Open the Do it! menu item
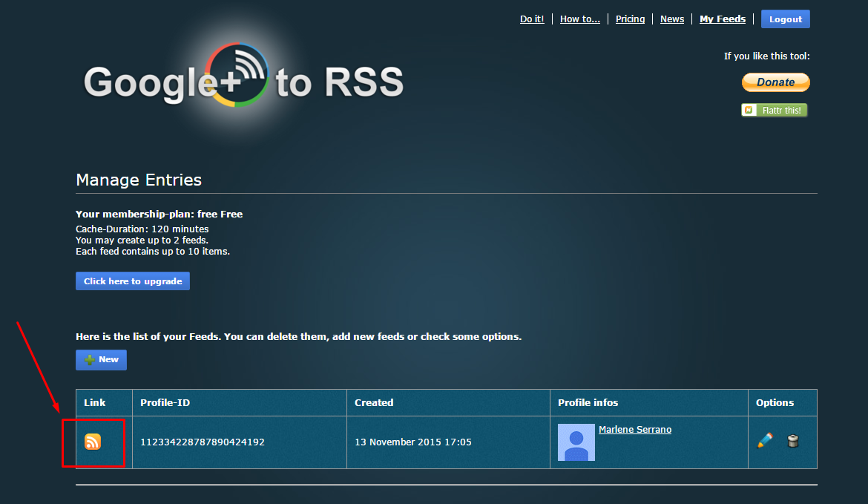Screen dimensions: 868x504 [532, 19]
